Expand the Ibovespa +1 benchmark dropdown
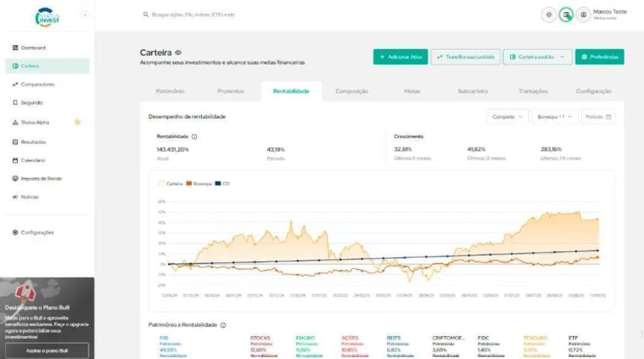Viewport: 644px width, 359px height. 555,117
